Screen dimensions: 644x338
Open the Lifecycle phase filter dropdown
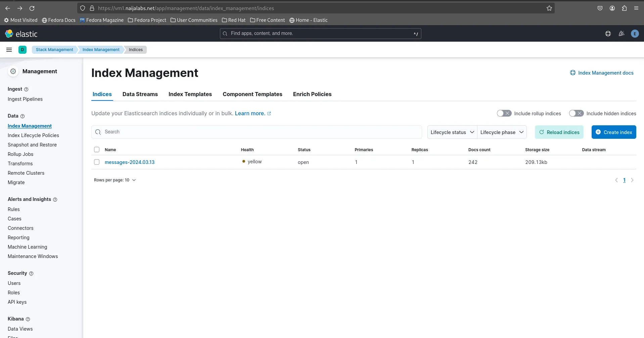502,132
